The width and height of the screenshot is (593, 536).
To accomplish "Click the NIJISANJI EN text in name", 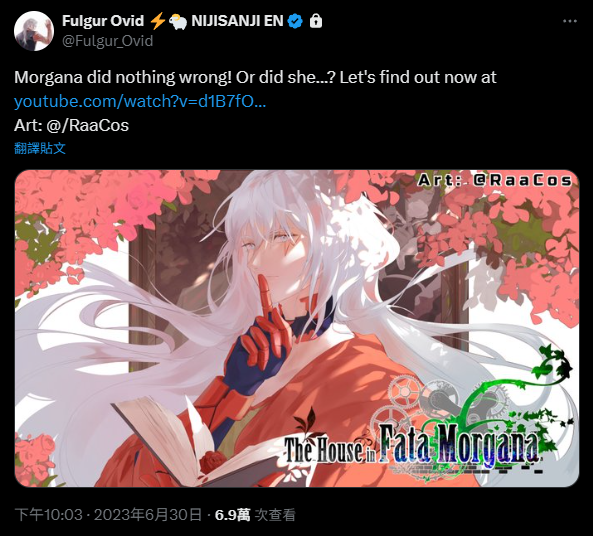I will coord(238,21).
